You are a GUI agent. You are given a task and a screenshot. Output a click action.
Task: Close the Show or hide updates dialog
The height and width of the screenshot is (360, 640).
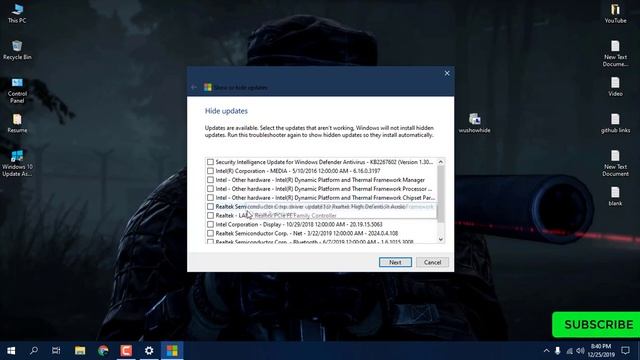click(x=447, y=73)
